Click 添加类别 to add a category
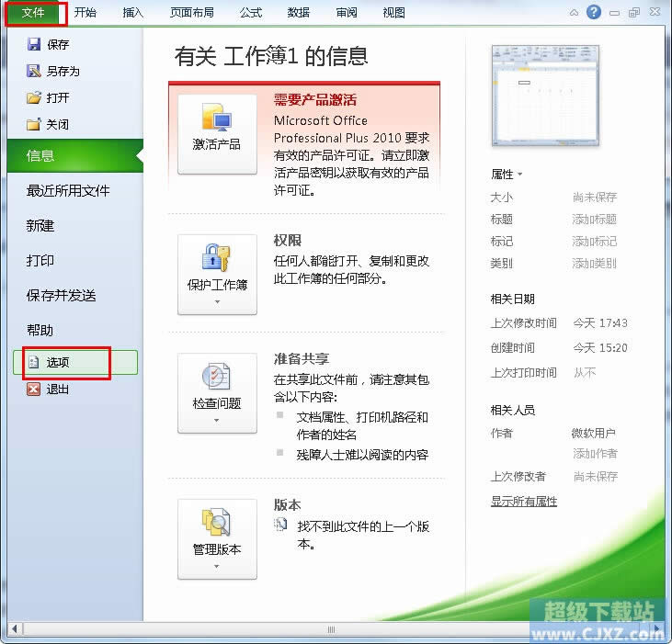The width and height of the screenshot is (672, 644). tap(595, 264)
